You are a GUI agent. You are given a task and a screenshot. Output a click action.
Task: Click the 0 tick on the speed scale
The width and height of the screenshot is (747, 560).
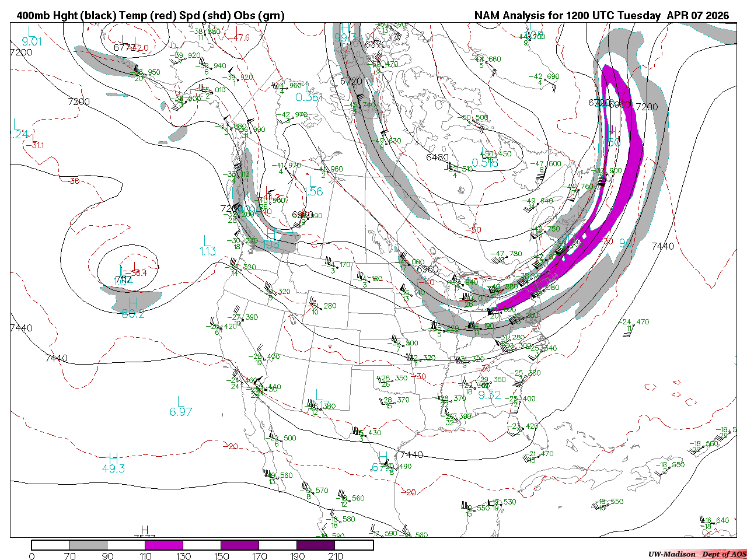coord(32,556)
